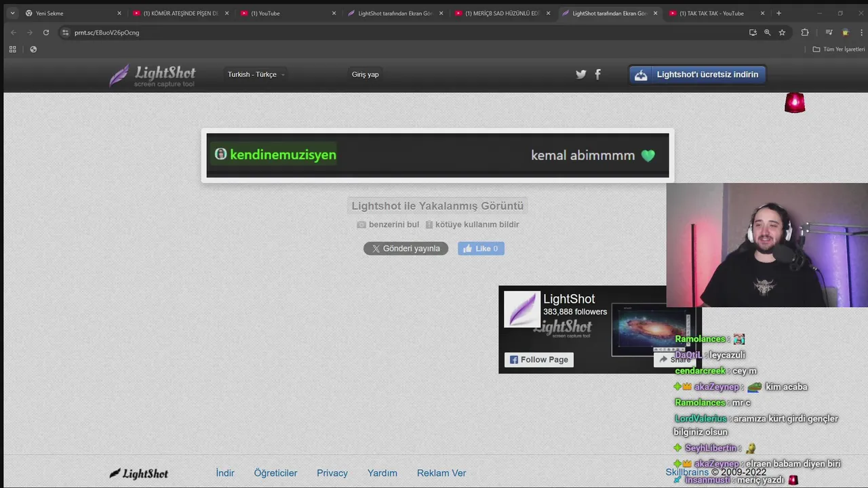
Task: Click the Skillbrains footer link
Action: [686, 472]
